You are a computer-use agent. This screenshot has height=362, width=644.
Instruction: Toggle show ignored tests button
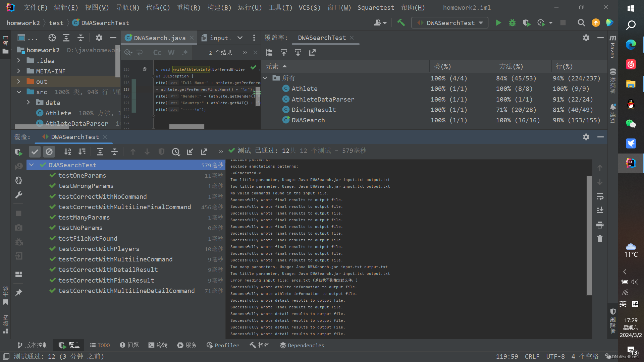click(49, 152)
